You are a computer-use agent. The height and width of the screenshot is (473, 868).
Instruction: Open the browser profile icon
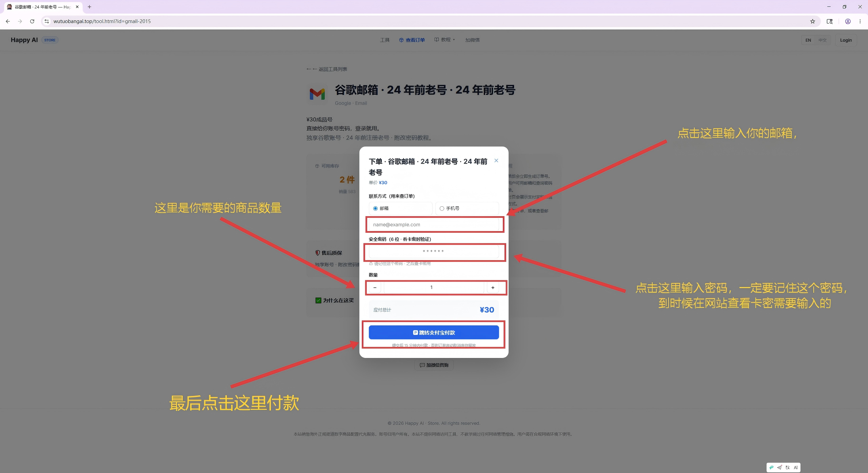pos(848,21)
